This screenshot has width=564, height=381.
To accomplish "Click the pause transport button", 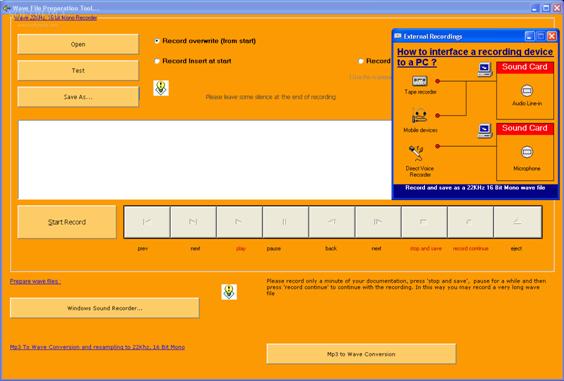I will [286, 222].
